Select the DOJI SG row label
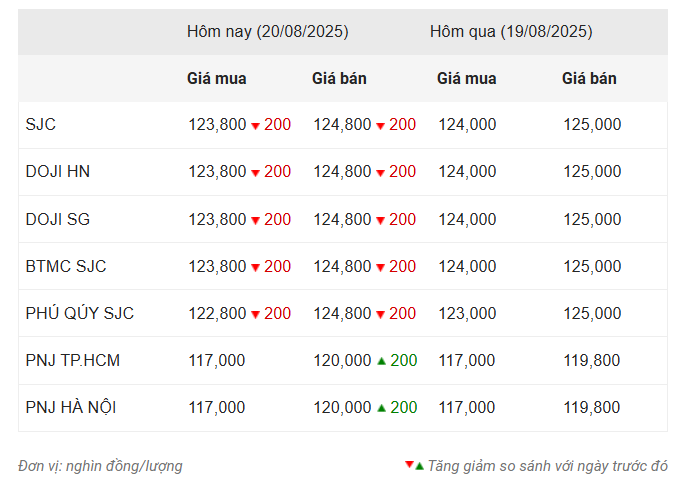The image size is (674, 491). point(58,219)
